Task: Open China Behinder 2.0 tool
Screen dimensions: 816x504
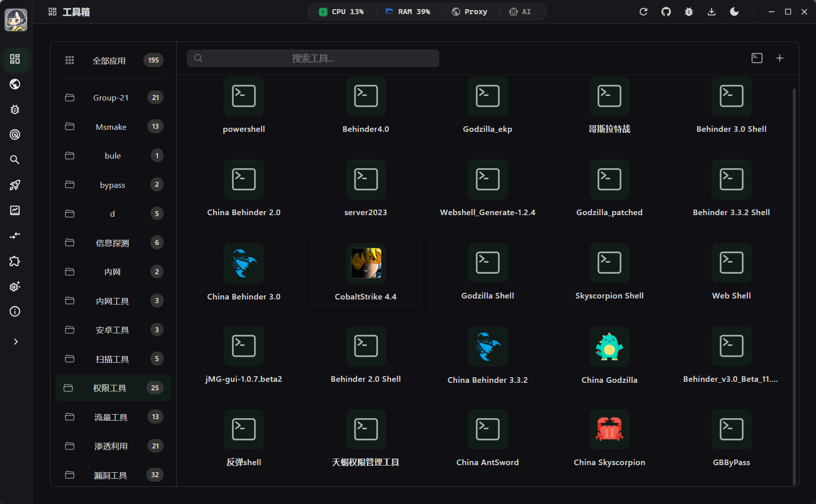Action: [244, 189]
